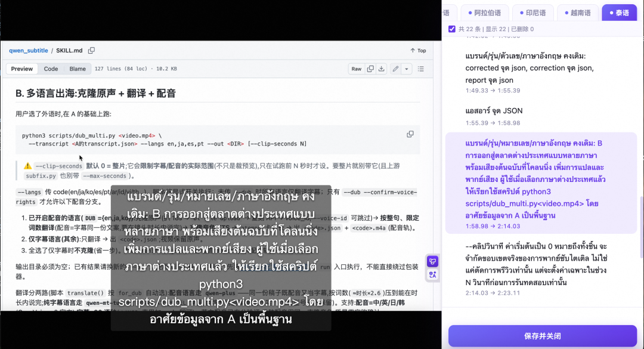The height and width of the screenshot is (349, 644).
Task: Click SKILL.md file name in breadcrumb
Action: (x=69, y=51)
